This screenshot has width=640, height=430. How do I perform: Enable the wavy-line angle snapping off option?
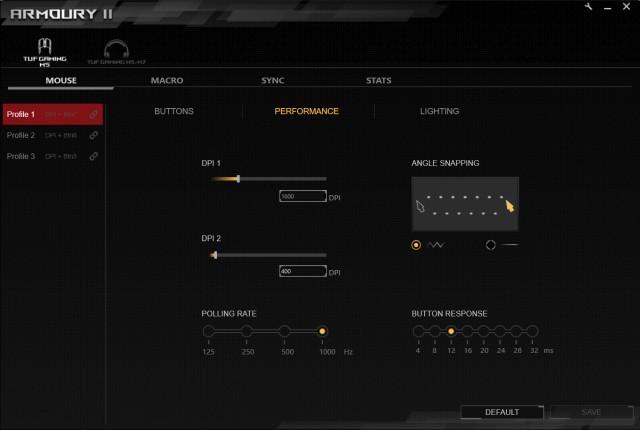(416, 244)
